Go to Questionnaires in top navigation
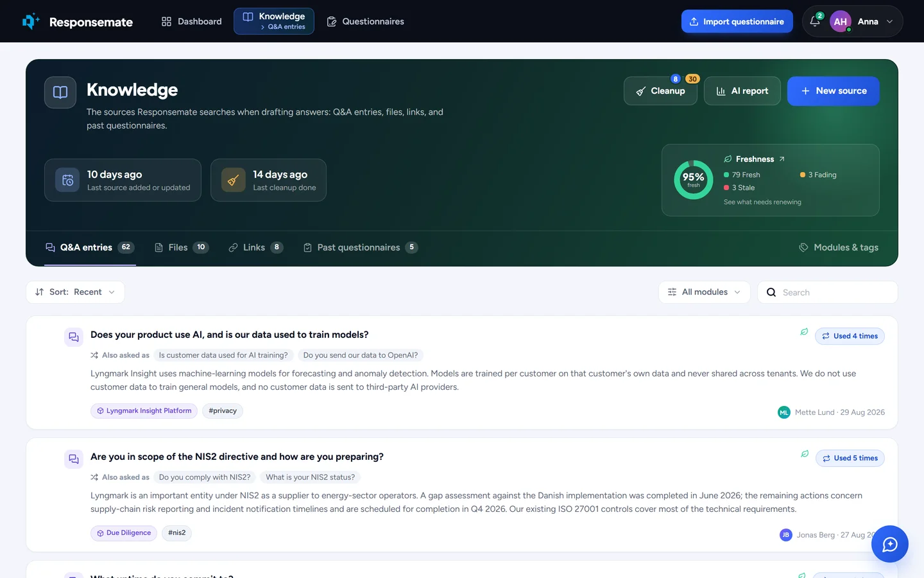Screen dimensions: 924x578 (x=365, y=21)
